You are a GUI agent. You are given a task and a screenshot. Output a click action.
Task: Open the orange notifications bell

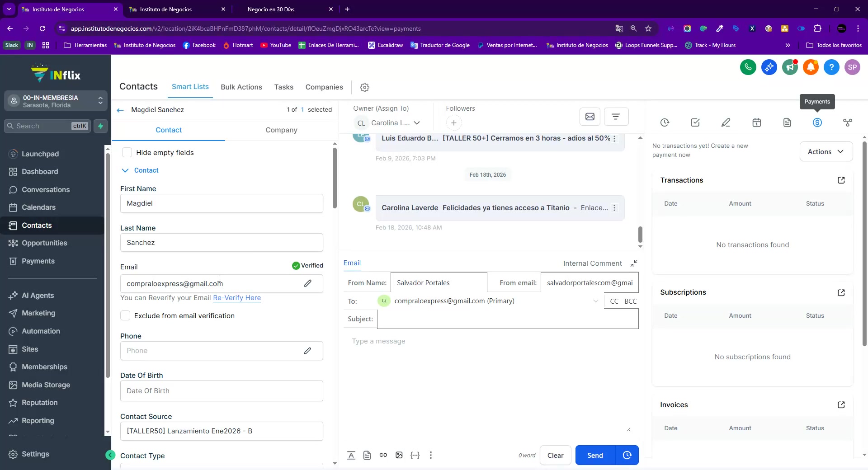[x=811, y=67]
